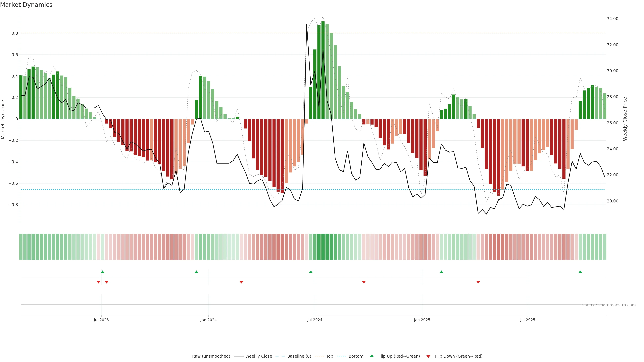Image resolution: width=644 pixels, height=362 pixels.
Task: Click the rightmost green flip-up triangle marker
Action: pos(580,272)
